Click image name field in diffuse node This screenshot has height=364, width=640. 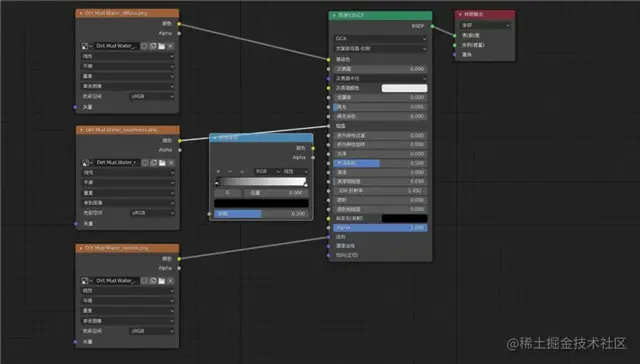click(x=117, y=46)
